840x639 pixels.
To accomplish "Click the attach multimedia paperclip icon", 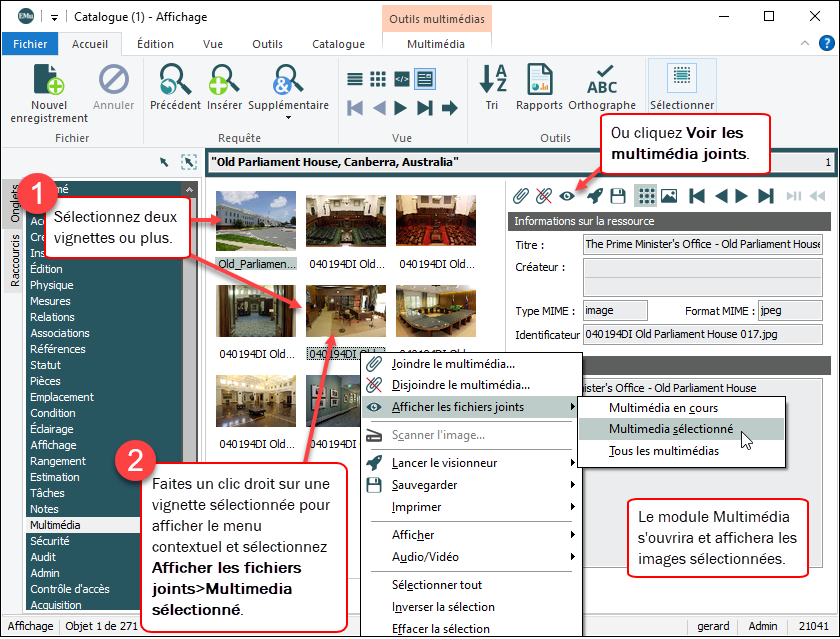I will (521, 196).
